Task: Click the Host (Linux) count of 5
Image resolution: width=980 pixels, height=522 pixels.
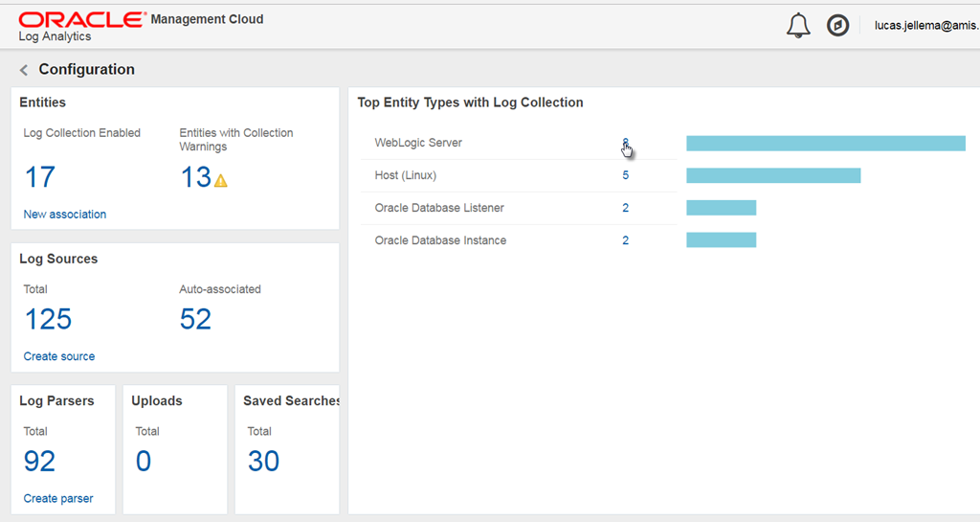Action: (626, 175)
